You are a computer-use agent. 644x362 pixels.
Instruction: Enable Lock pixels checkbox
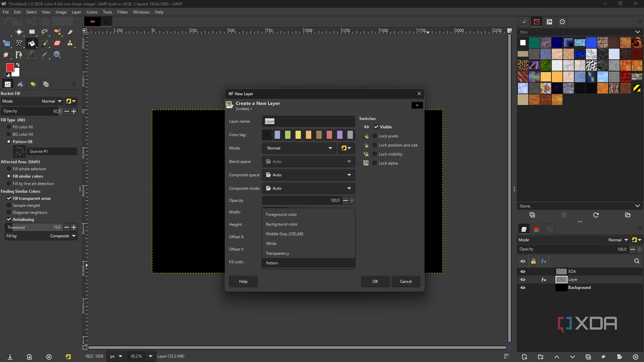(x=374, y=136)
